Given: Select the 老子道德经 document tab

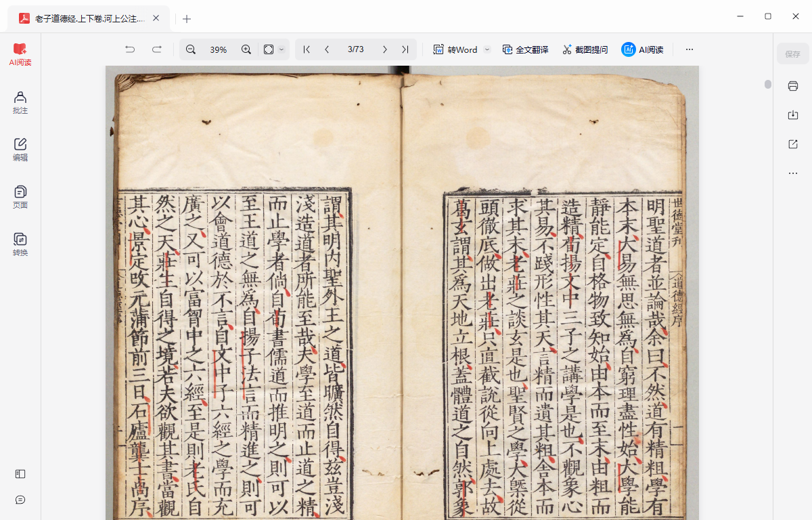Looking at the screenshot, I should pyautogui.click(x=89, y=19).
